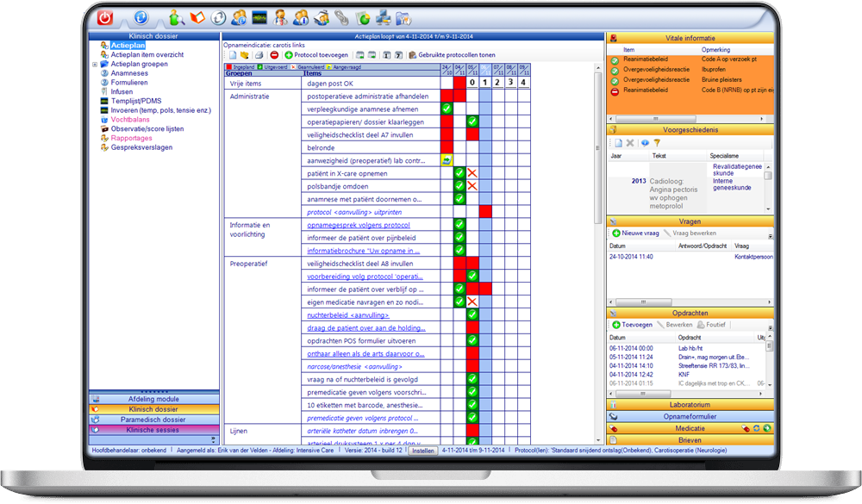
Task: Open Vochtbalans in the tree
Action: (x=130, y=119)
